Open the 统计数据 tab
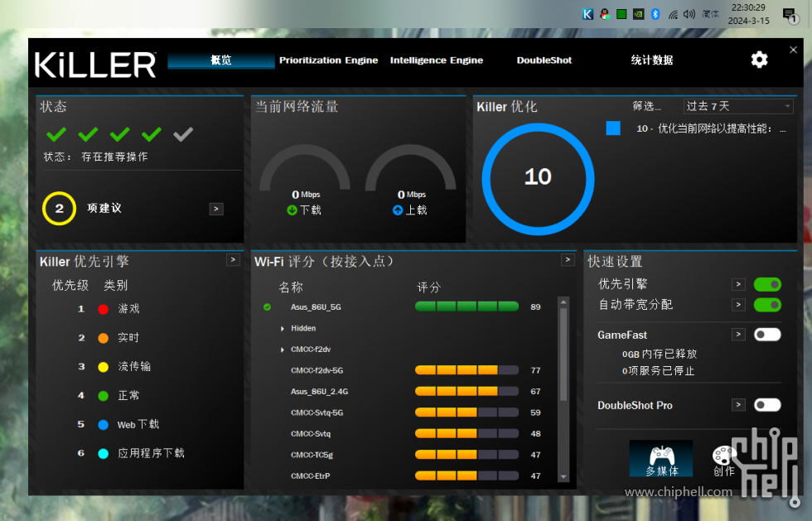The height and width of the screenshot is (521, 812). [652, 60]
